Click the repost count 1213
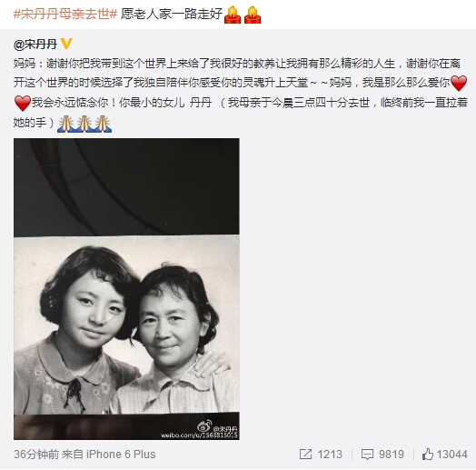Screen dimensions: 476x470 [x=330, y=455]
